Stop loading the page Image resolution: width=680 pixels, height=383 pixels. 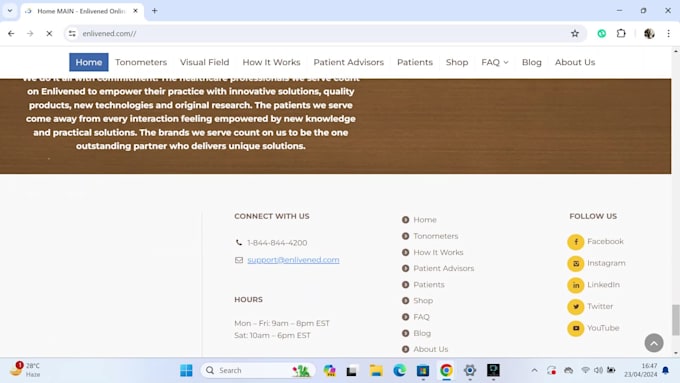[49, 33]
